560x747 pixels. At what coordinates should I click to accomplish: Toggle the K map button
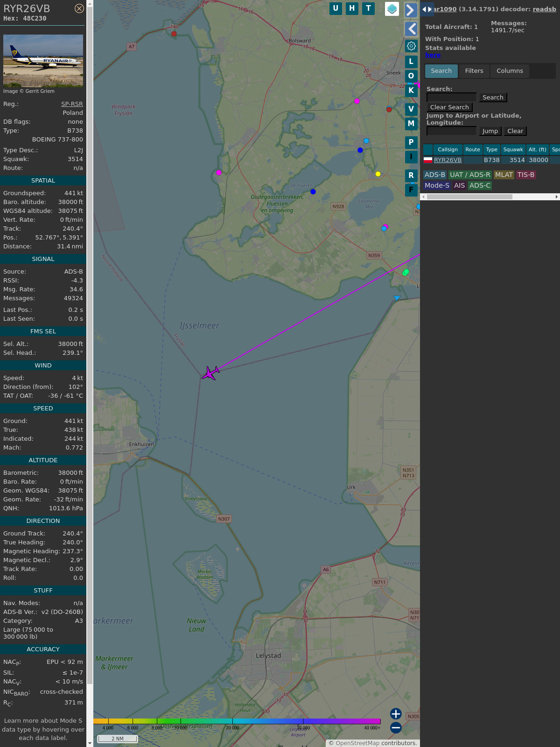pyautogui.click(x=411, y=90)
